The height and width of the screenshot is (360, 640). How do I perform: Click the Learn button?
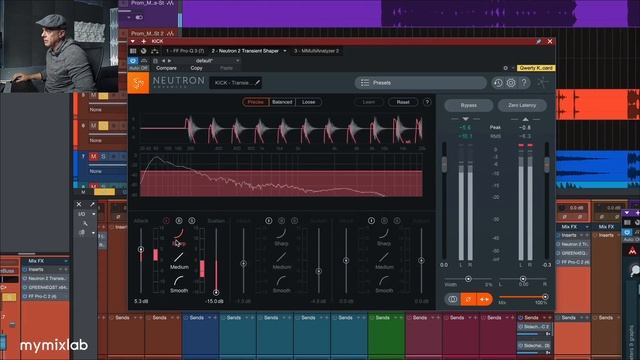(369, 102)
